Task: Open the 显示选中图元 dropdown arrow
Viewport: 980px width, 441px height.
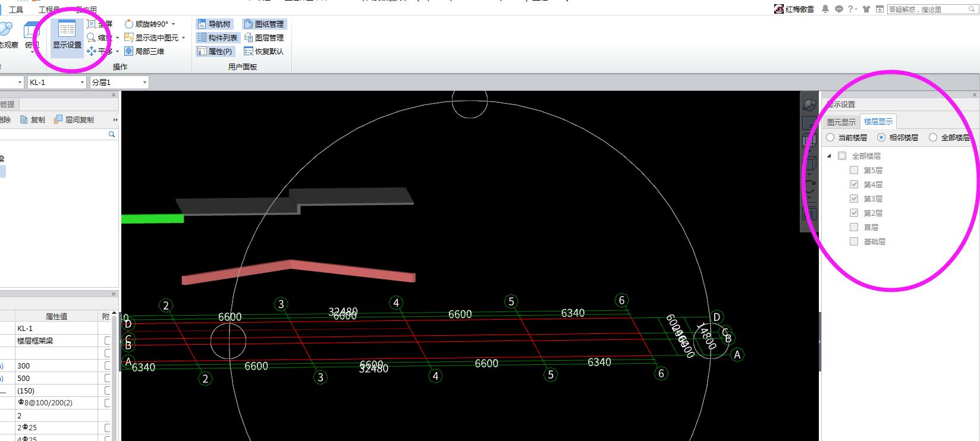Action: (x=183, y=37)
